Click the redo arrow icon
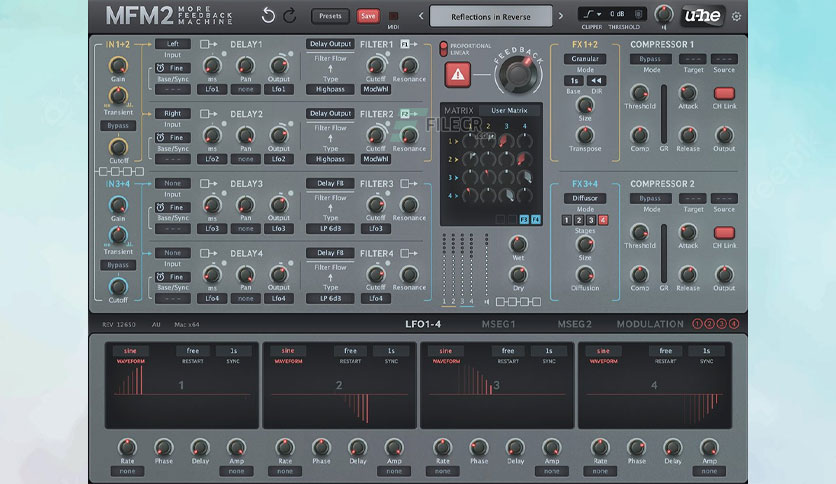Screen dimensions: 836x484 tap(290, 16)
